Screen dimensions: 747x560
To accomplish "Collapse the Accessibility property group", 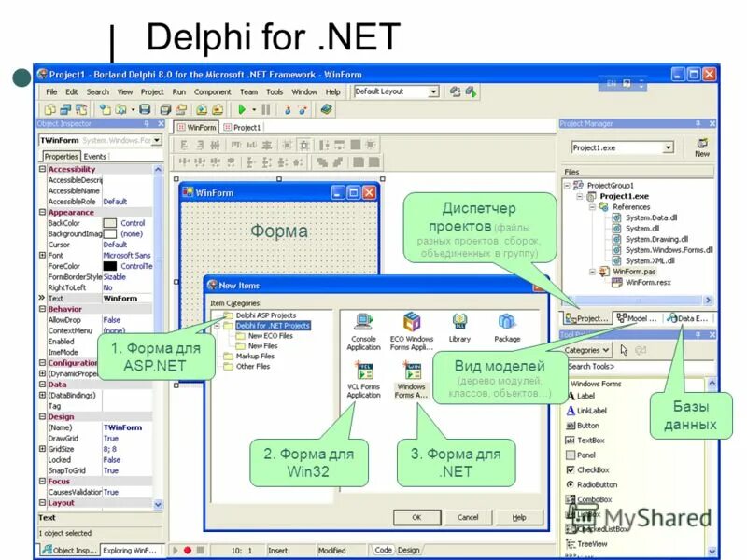I will coord(42,169).
